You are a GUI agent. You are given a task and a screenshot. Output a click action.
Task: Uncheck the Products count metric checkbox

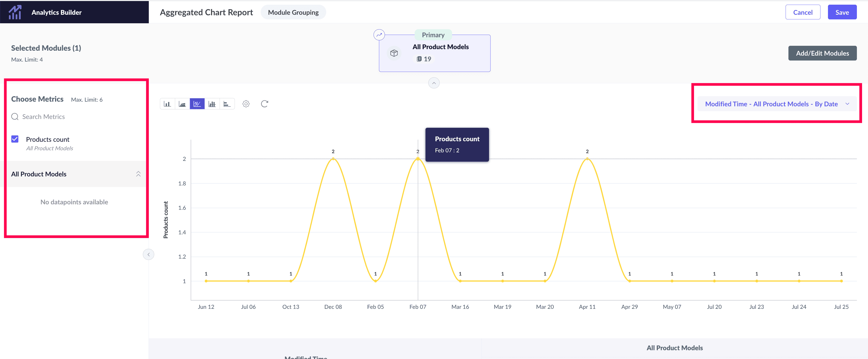15,139
